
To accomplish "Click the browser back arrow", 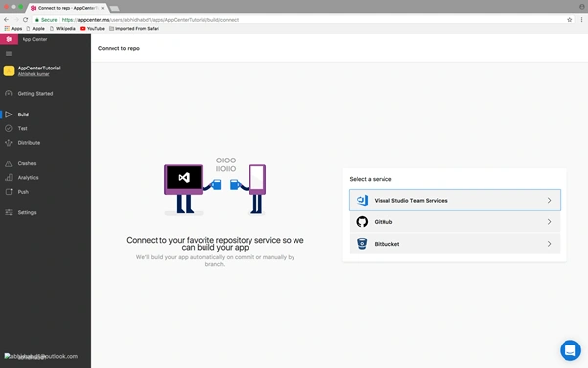I will tap(6, 20).
